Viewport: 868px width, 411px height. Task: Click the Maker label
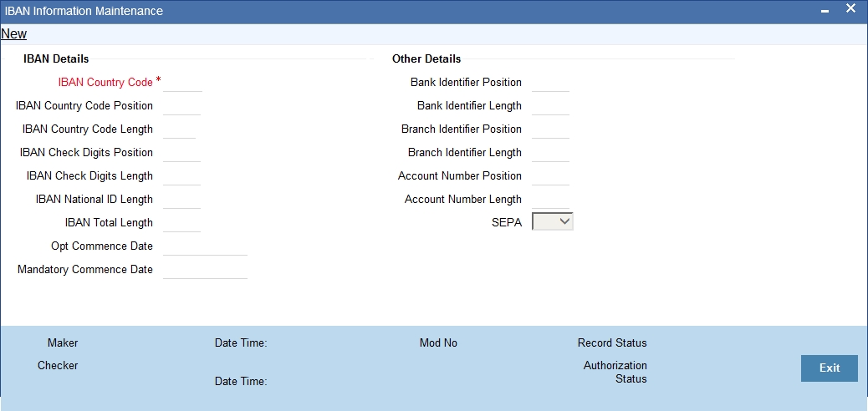63,343
